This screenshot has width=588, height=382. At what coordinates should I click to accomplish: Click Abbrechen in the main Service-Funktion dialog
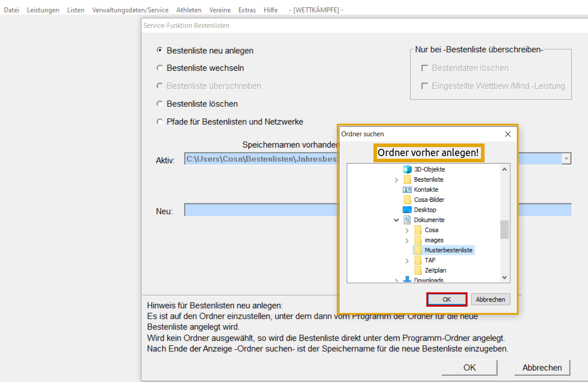[542, 368]
